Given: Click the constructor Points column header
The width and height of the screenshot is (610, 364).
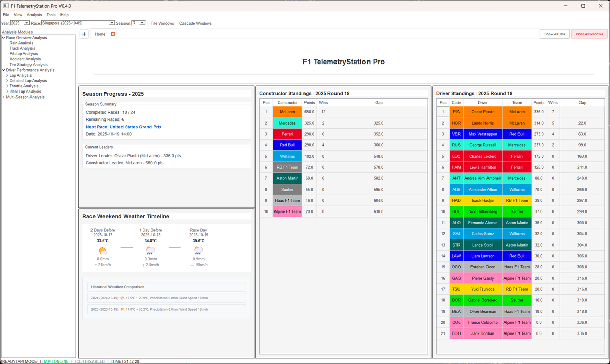Looking at the screenshot, I should pyautogui.click(x=309, y=103).
